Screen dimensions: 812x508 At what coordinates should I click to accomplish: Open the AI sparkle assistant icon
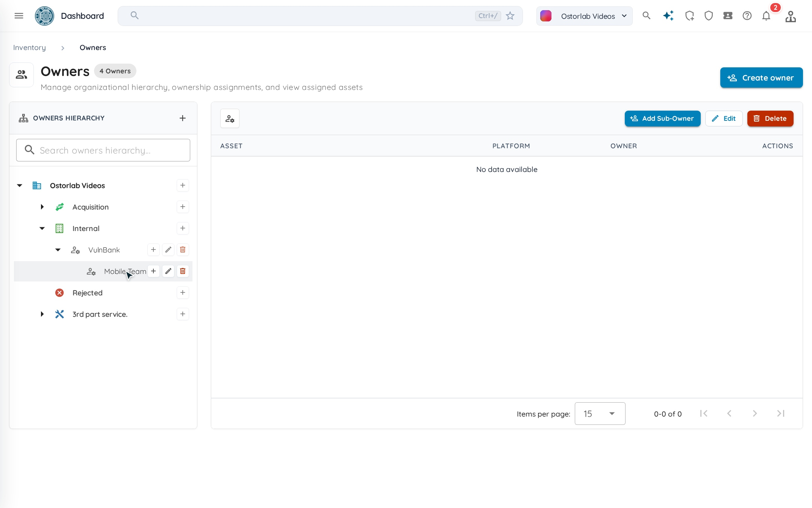pyautogui.click(x=668, y=16)
